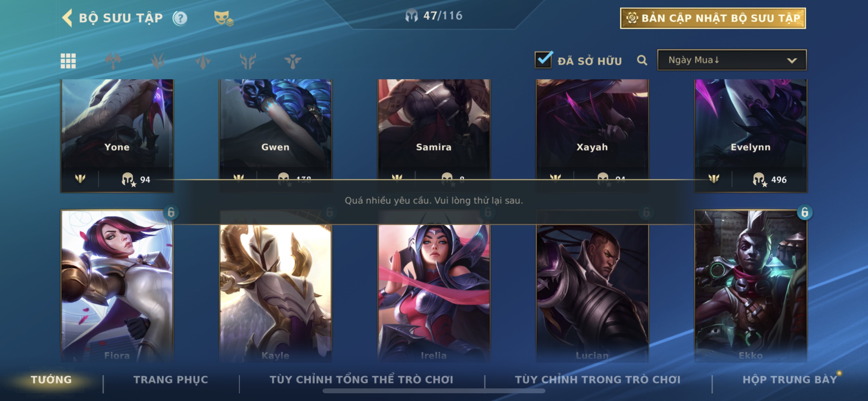Click the mastery helmet icon on Evelynn's card
Image resolution: width=868 pixels, height=401 pixels.
[x=759, y=179]
